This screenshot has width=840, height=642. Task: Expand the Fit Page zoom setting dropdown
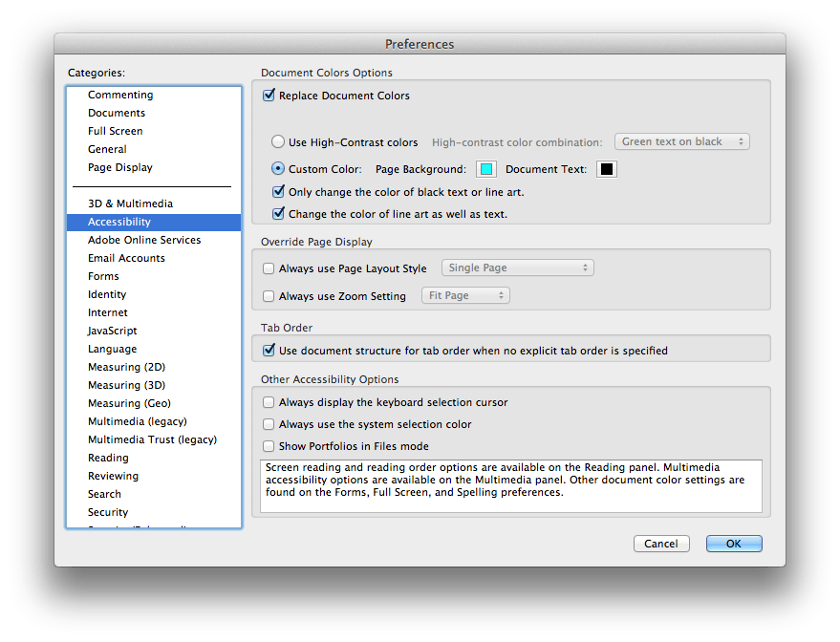point(465,296)
